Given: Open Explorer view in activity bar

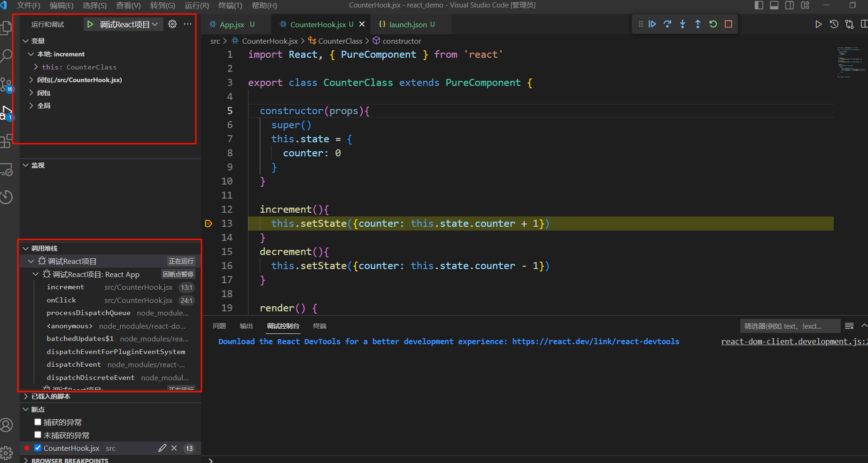Looking at the screenshot, I should click(x=6, y=28).
